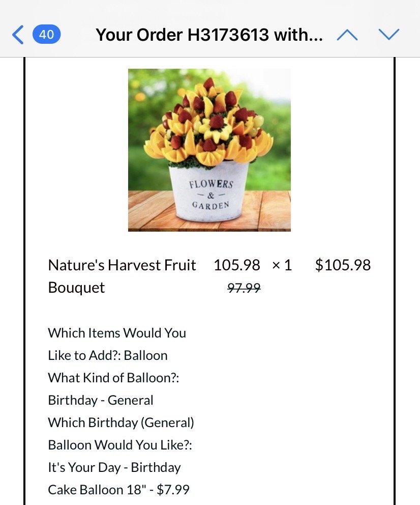Tap the crossed-out price 97.99
The width and height of the screenshot is (420, 505).
[x=244, y=288]
